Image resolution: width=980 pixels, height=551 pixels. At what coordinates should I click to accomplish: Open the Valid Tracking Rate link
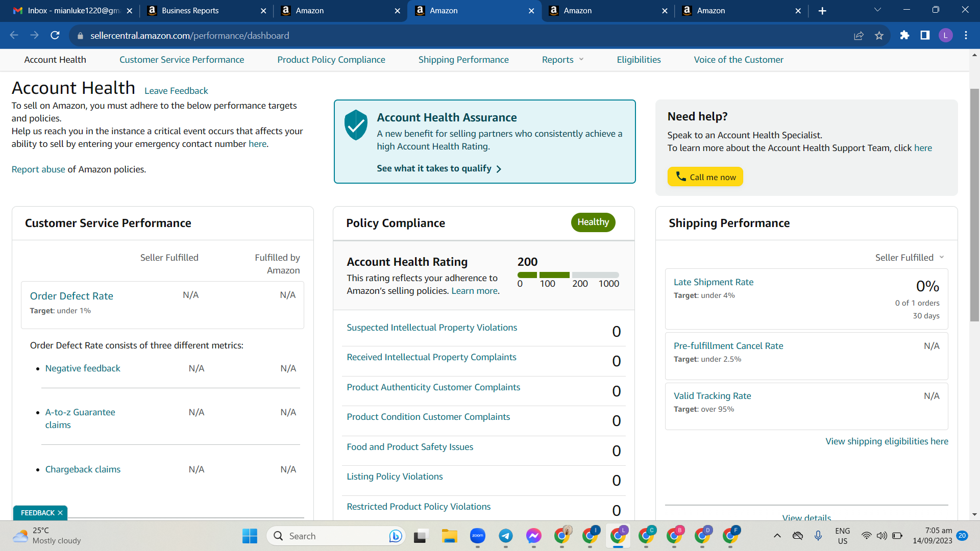tap(712, 396)
